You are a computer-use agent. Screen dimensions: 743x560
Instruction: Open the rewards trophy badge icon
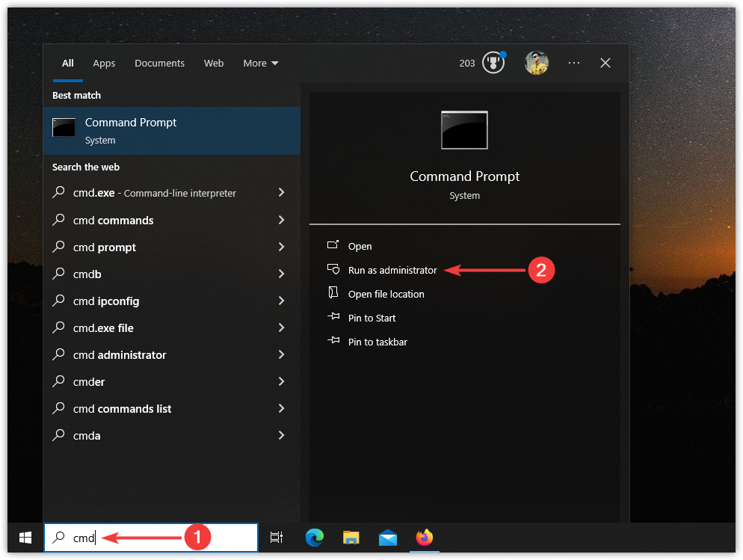(493, 64)
